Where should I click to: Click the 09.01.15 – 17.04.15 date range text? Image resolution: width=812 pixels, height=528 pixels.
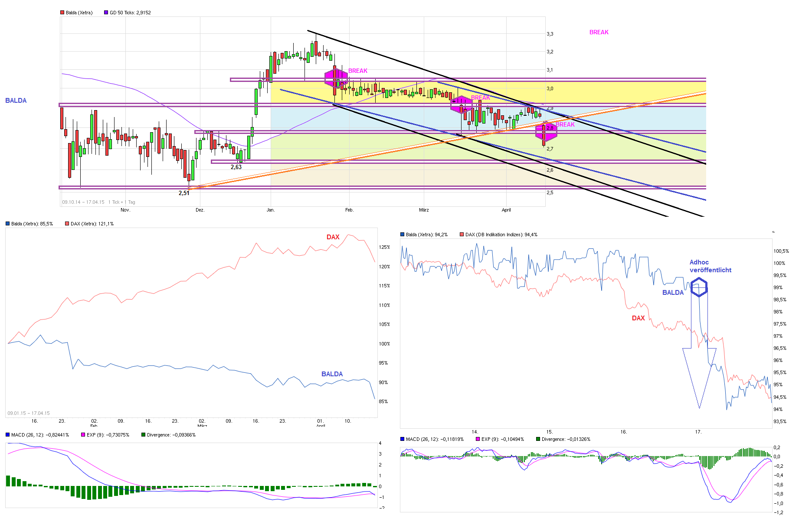point(29,413)
